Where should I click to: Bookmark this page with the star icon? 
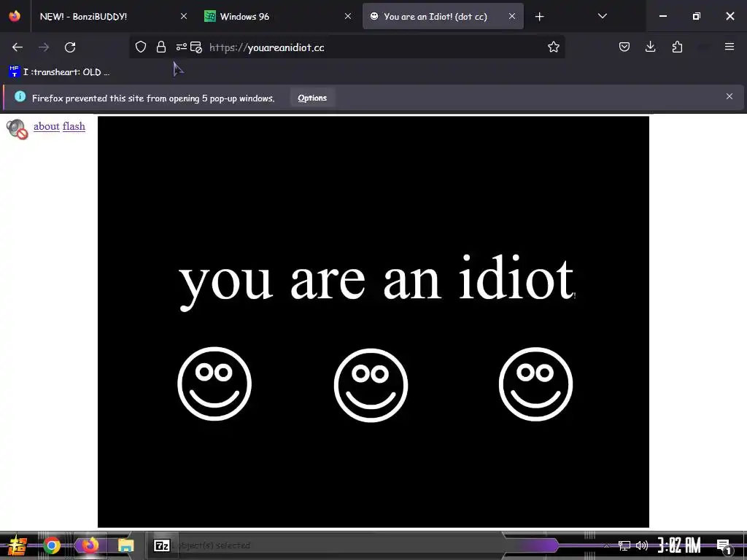(x=553, y=47)
